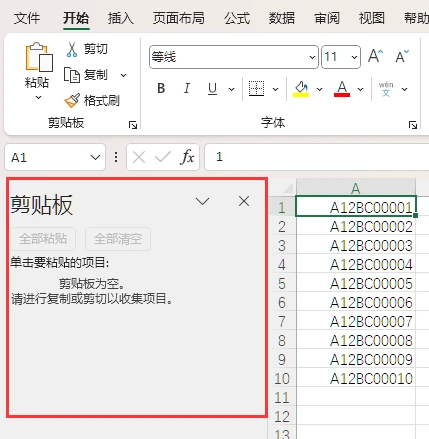Click the insert function fx icon
429x439 pixels.
pyautogui.click(x=187, y=157)
